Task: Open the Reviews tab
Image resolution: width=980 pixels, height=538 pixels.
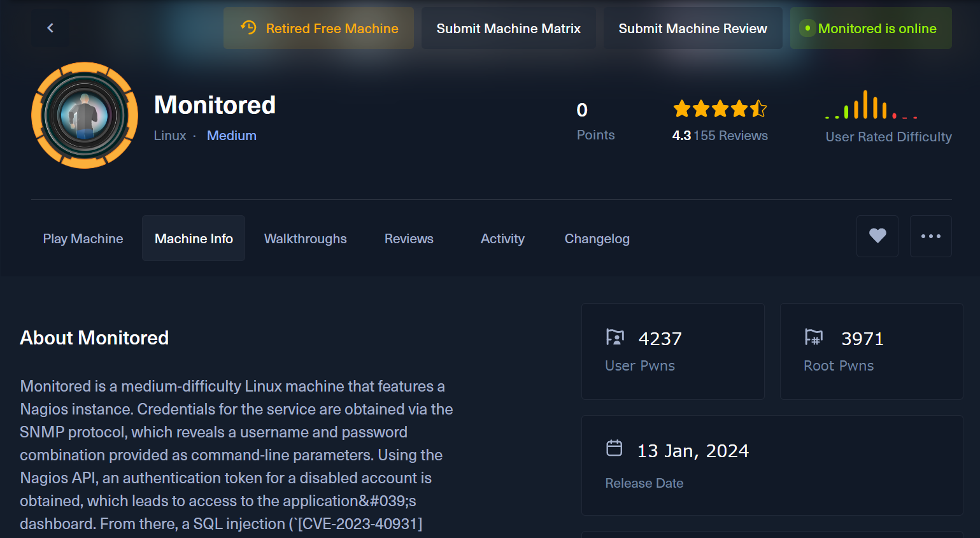Action: coord(409,239)
